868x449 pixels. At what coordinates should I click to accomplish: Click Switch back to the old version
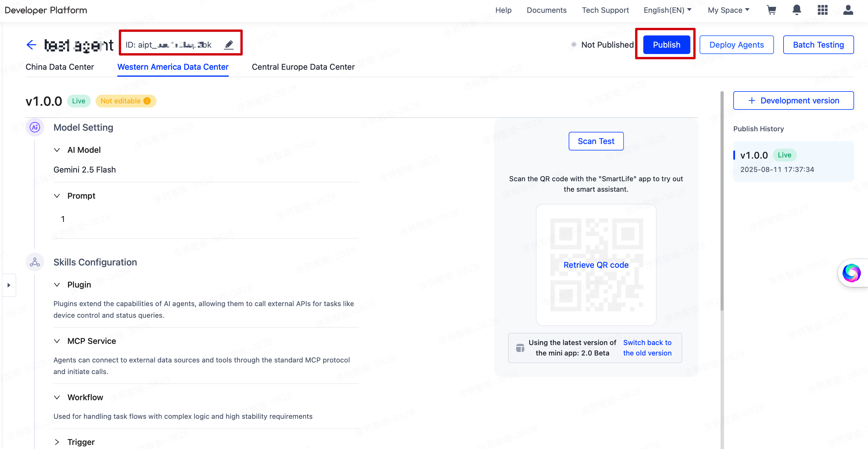tap(647, 348)
